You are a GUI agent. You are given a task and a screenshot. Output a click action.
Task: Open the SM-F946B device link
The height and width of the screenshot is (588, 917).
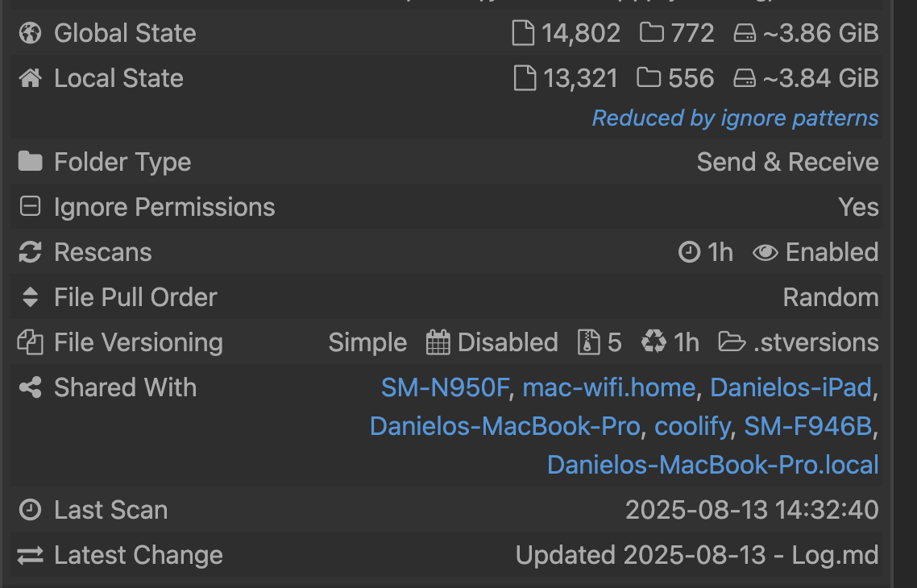807,426
